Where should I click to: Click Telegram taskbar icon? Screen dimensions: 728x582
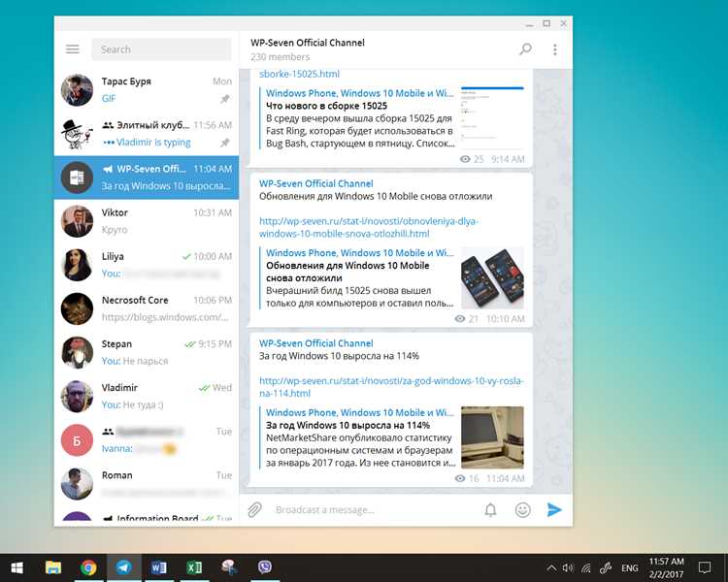pos(124,567)
